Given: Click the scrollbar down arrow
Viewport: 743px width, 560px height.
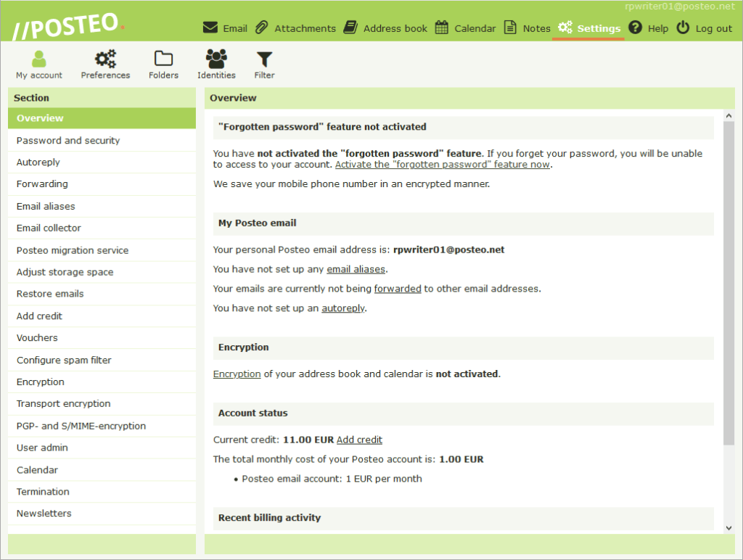Looking at the screenshot, I should [728, 528].
